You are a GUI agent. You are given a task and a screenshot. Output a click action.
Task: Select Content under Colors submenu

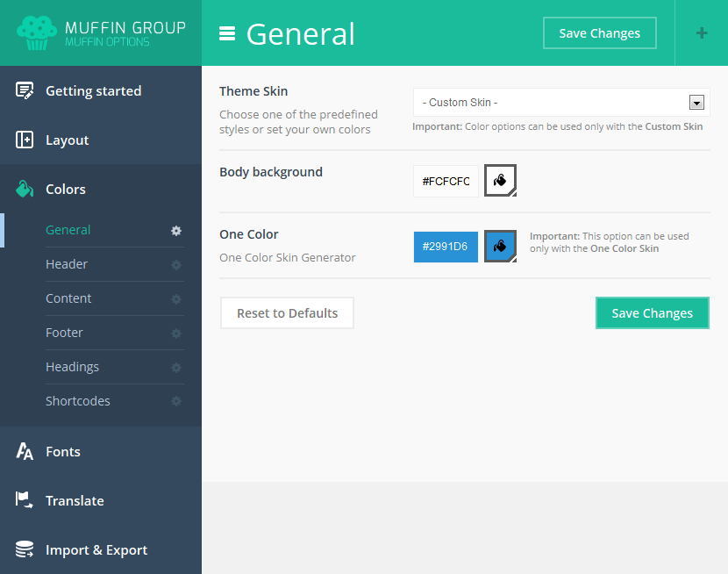coord(68,298)
